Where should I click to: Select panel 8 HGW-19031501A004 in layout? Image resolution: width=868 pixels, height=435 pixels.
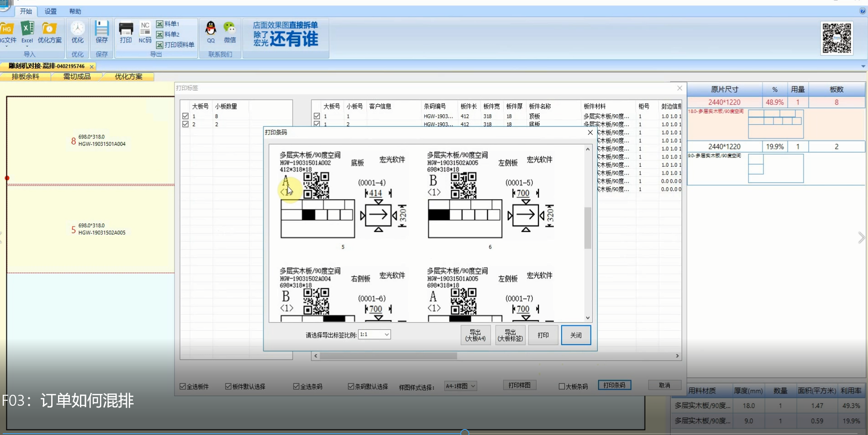click(x=91, y=141)
